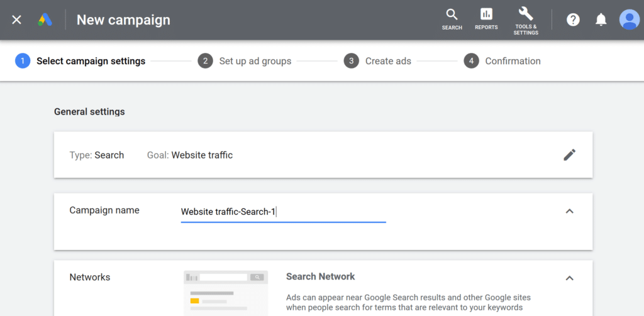Click the Type: Search label
The image size is (644, 316).
tap(96, 155)
